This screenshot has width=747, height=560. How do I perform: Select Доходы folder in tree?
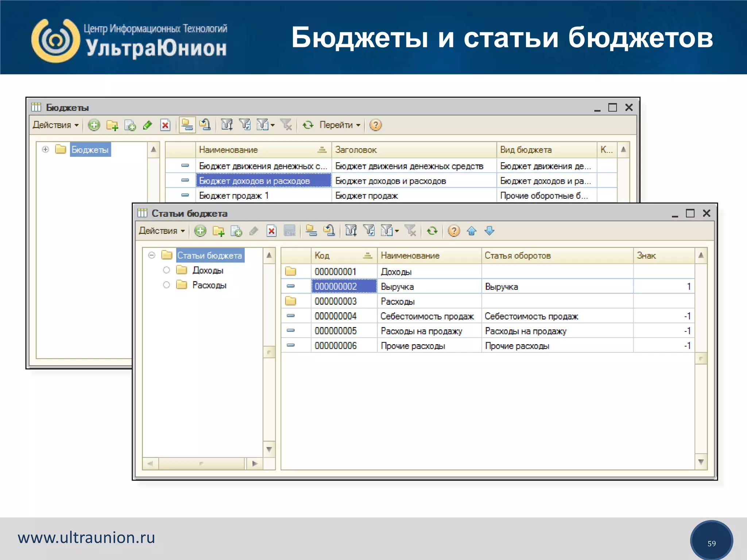(208, 271)
